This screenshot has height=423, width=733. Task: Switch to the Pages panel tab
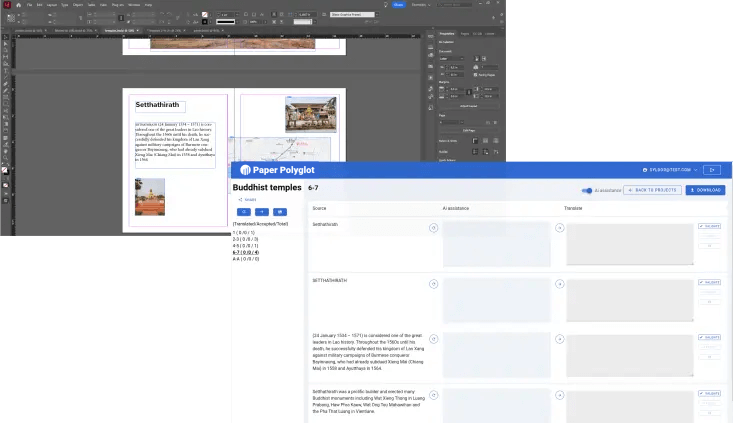464,32
